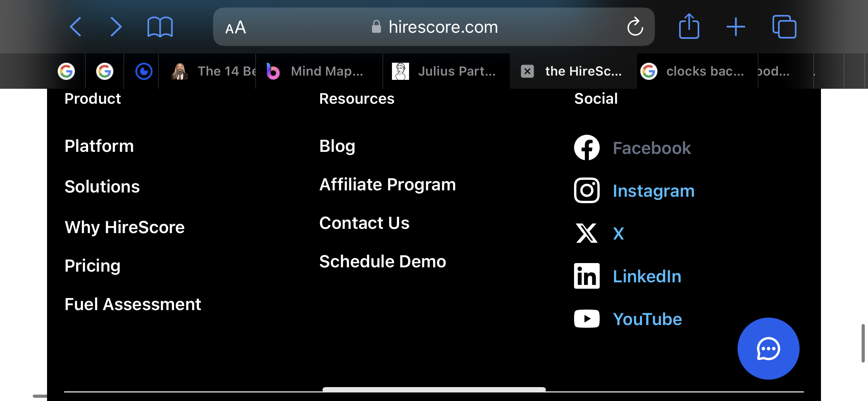Image resolution: width=868 pixels, height=401 pixels.
Task: Switch to the second Google tab
Action: pos(105,71)
